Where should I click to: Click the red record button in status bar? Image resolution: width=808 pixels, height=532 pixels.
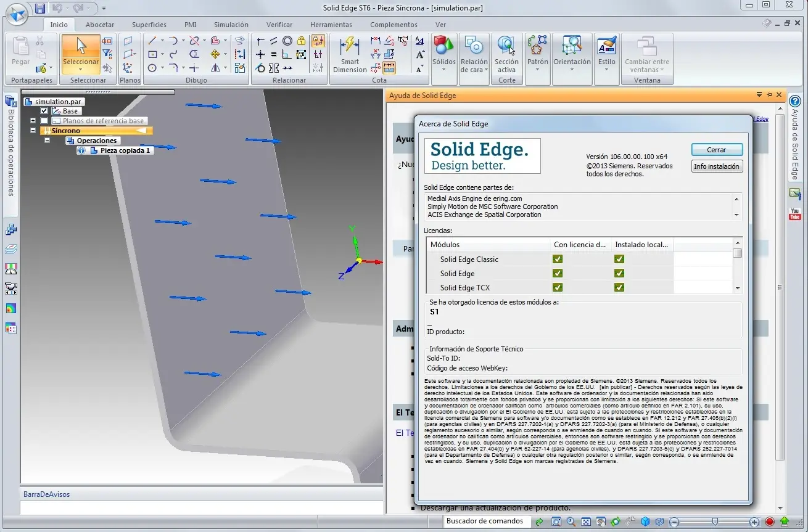pos(770,522)
